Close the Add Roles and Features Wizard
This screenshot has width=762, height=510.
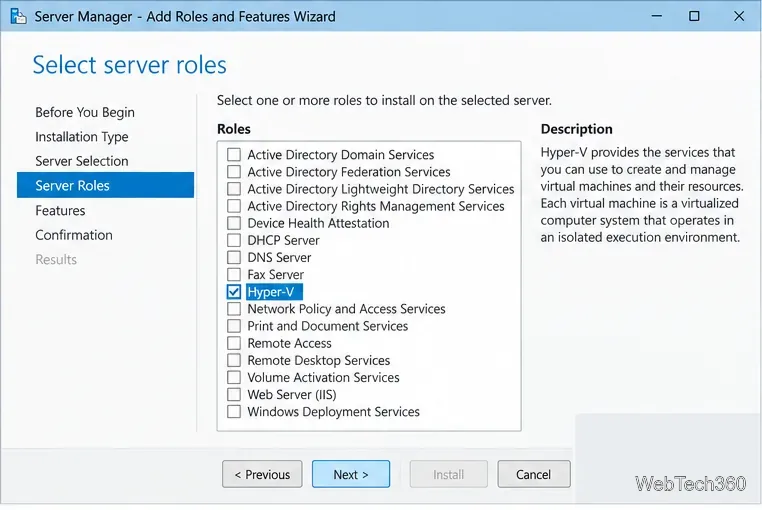[x=739, y=16]
